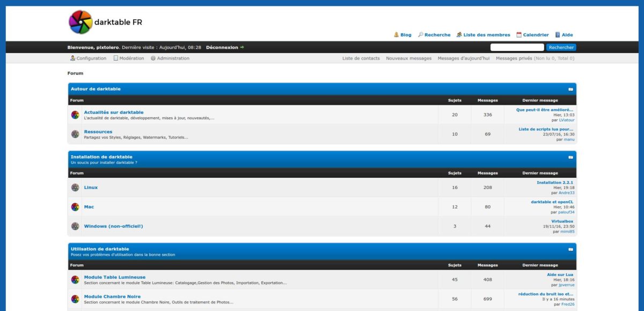The height and width of the screenshot is (311, 644).
Task: Open last post 'Installation 2.2.1'
Action: (555, 183)
